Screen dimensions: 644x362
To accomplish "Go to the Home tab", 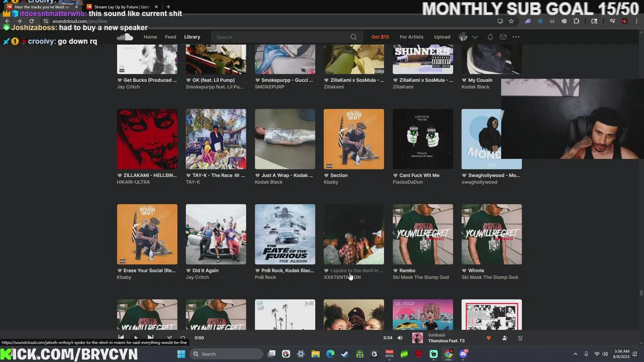I will 150,37.
